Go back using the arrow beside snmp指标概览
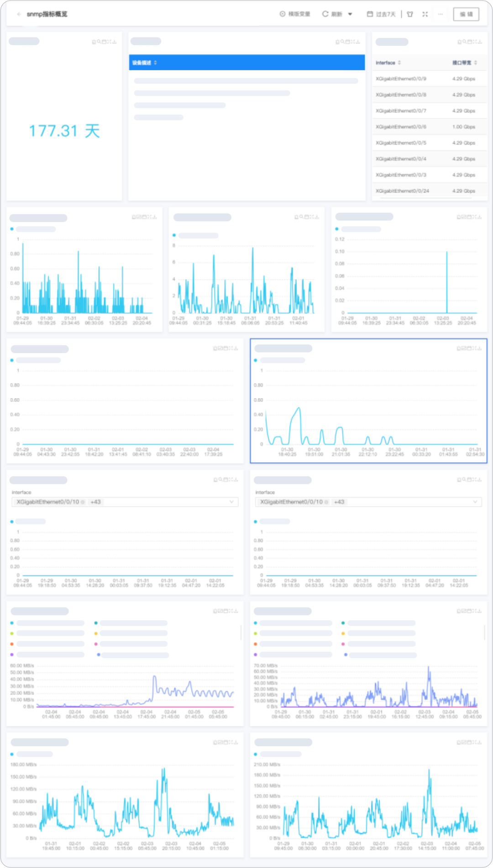493x868 pixels. point(19,14)
